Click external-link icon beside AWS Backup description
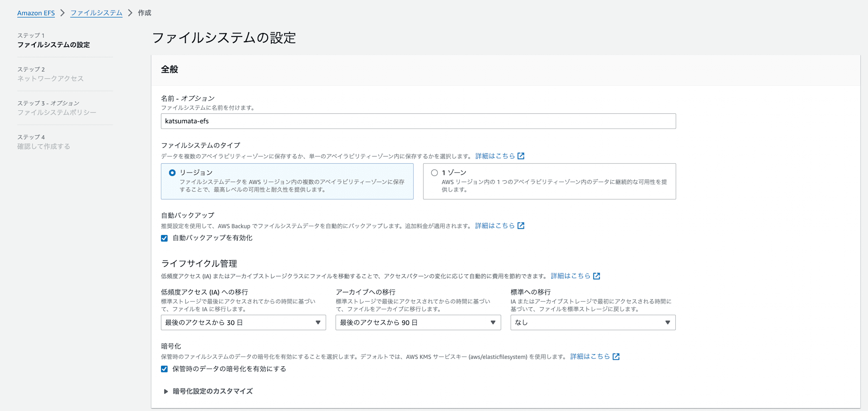 pos(521,226)
